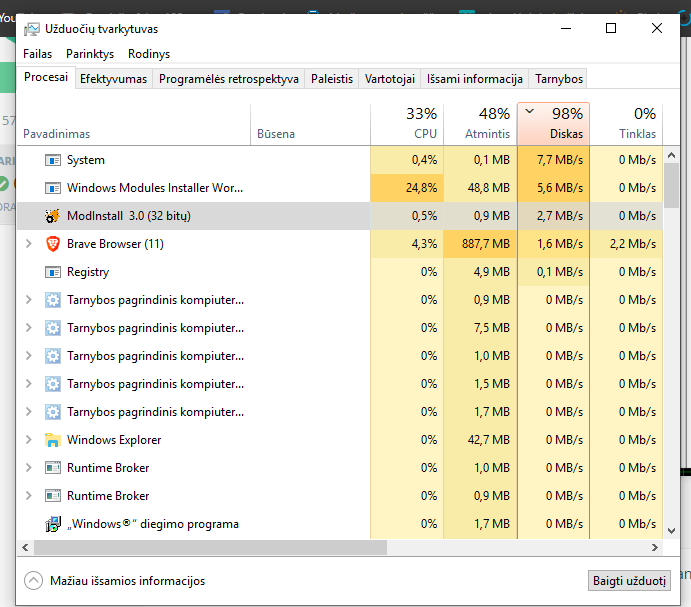Switch to the Efektyvumas tab
The height and width of the screenshot is (607, 691).
point(113,79)
